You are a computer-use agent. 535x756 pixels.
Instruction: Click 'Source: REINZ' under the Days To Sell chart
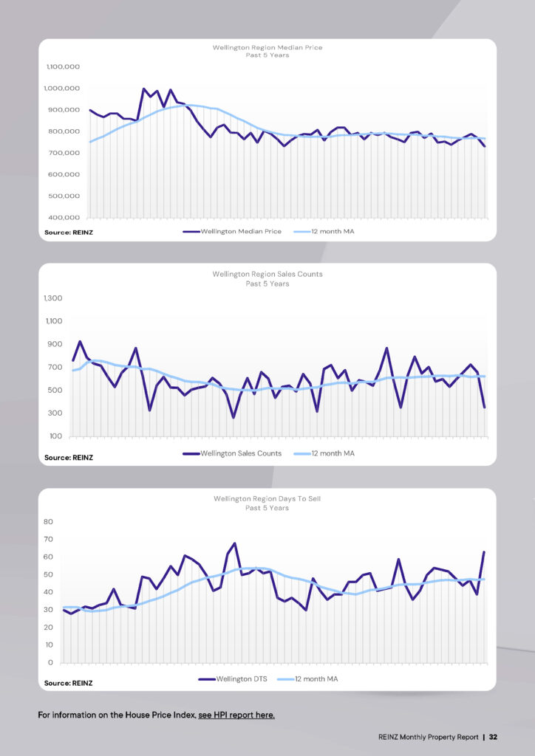pyautogui.click(x=69, y=683)
